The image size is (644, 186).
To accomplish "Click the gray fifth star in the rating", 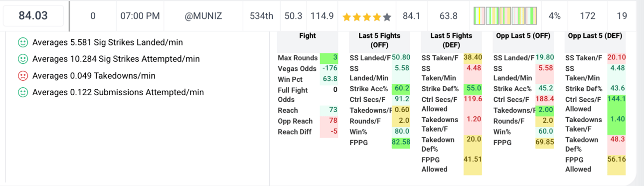I will (x=387, y=17).
